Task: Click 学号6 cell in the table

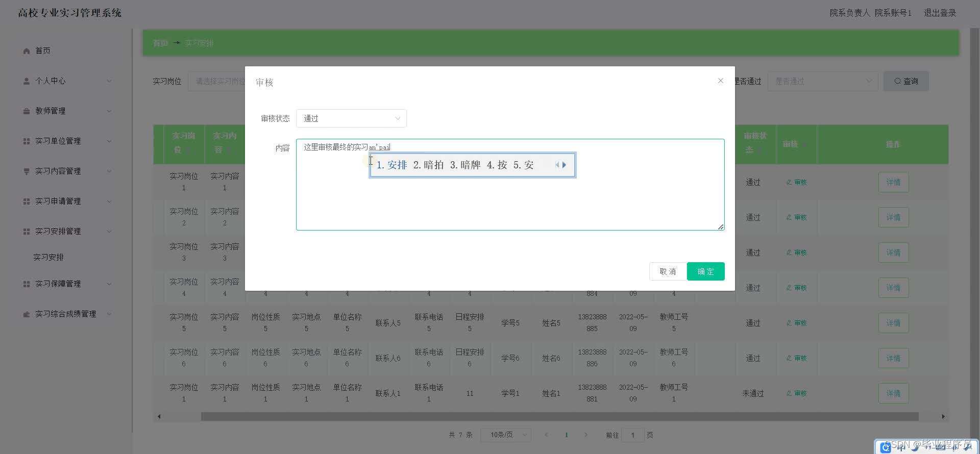Action: (510, 358)
